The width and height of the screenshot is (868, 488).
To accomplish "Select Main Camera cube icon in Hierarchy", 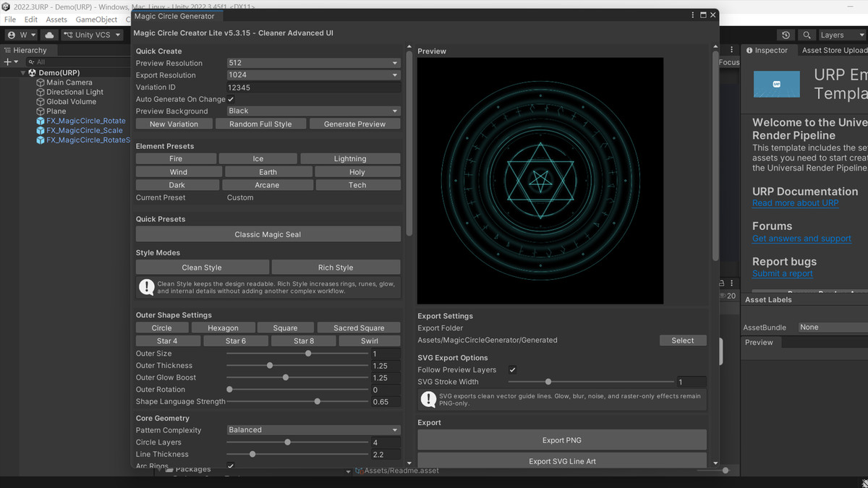I will 41,82.
